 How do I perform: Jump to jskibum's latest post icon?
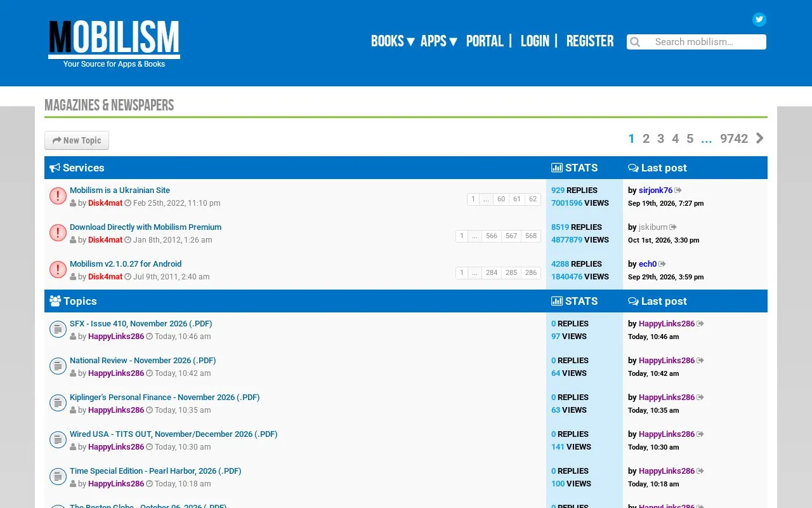coord(673,227)
